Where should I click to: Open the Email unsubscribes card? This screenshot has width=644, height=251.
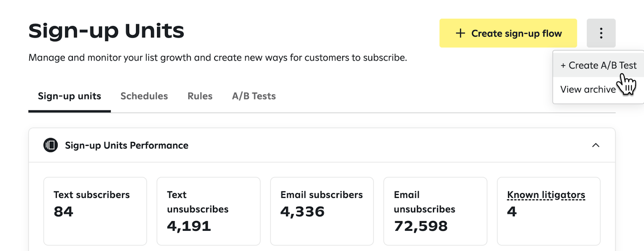point(435,211)
